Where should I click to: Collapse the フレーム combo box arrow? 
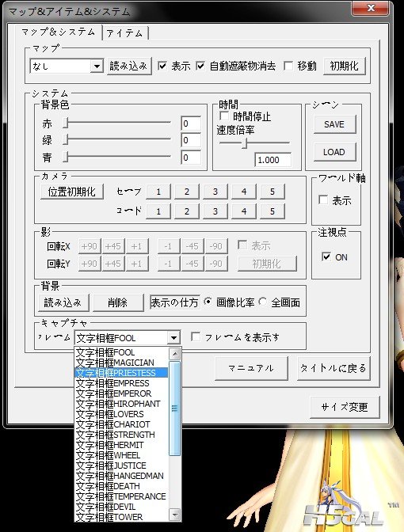(173, 337)
